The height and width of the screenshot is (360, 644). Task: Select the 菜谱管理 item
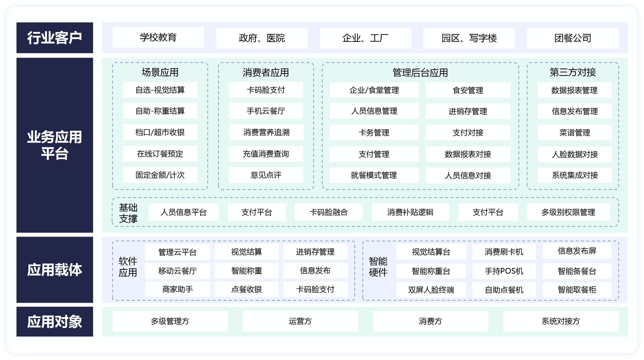click(575, 133)
